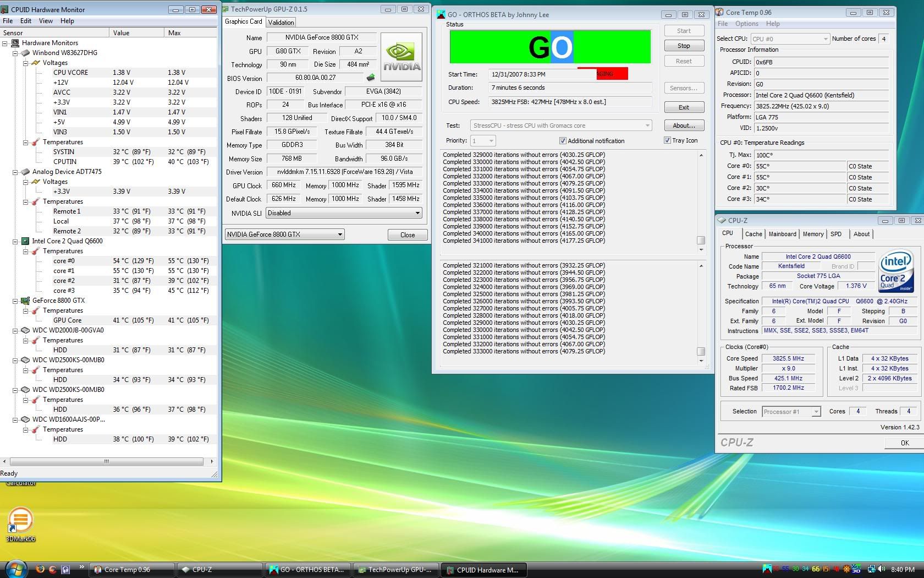Collapse the Intel Core 2 Quad Q6600 node
This screenshot has height=578, width=924.
15,241
